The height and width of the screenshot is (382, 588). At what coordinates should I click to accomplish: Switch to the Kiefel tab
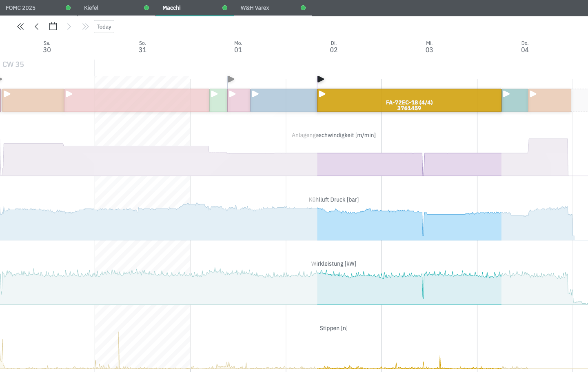[91, 8]
